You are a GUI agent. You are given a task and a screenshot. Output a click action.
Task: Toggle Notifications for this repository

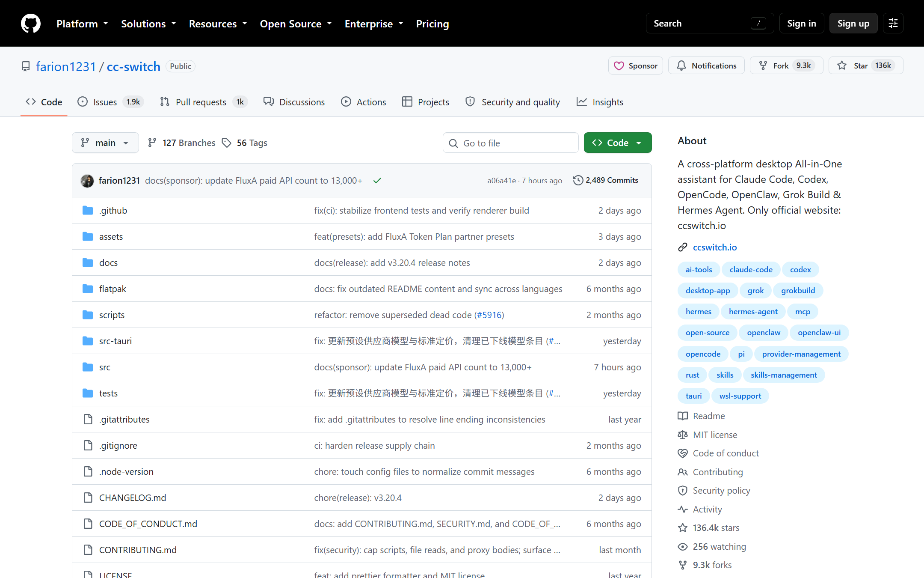coord(706,66)
